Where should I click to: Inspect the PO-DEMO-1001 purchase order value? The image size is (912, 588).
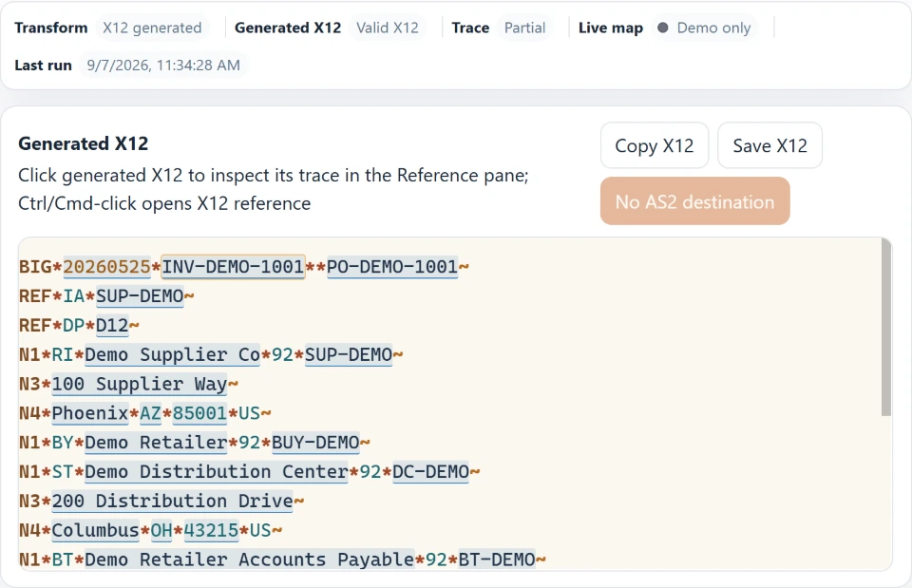point(392,267)
